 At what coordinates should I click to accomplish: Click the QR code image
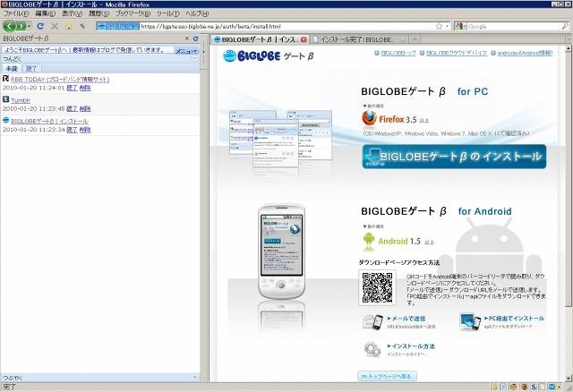point(378,287)
